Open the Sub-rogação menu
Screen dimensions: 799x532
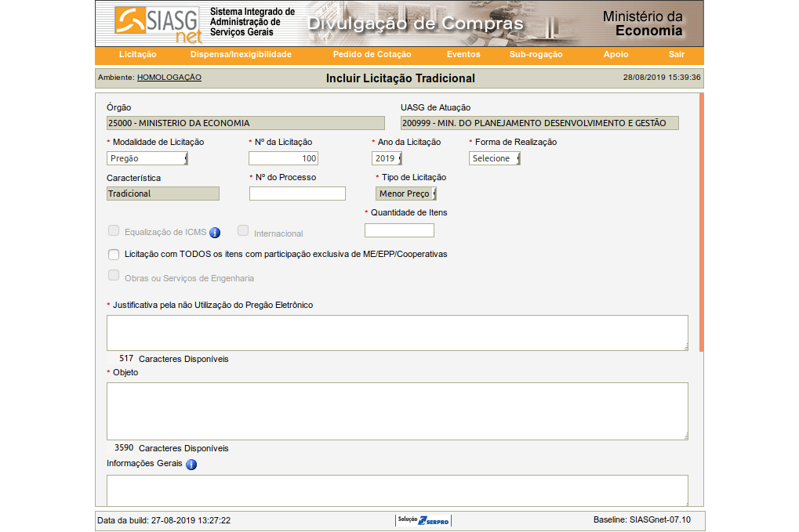pyautogui.click(x=536, y=55)
